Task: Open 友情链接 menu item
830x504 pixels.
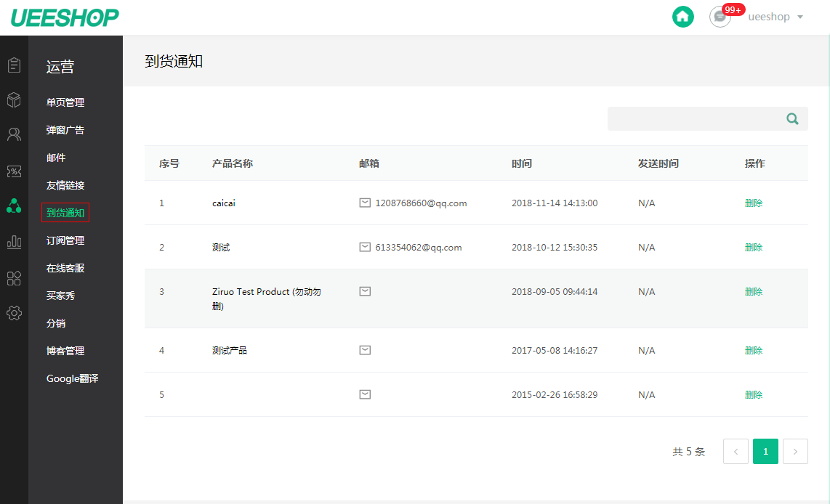Action: click(x=65, y=185)
